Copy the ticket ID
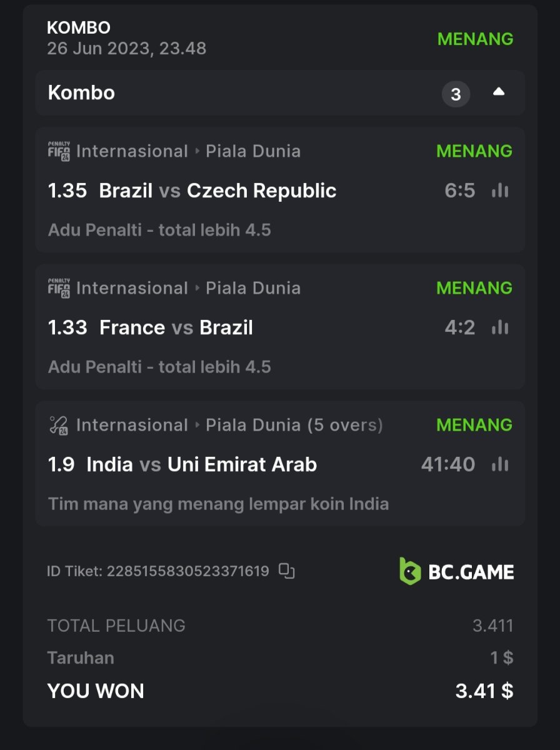Image resolution: width=560 pixels, height=750 pixels. click(x=286, y=571)
